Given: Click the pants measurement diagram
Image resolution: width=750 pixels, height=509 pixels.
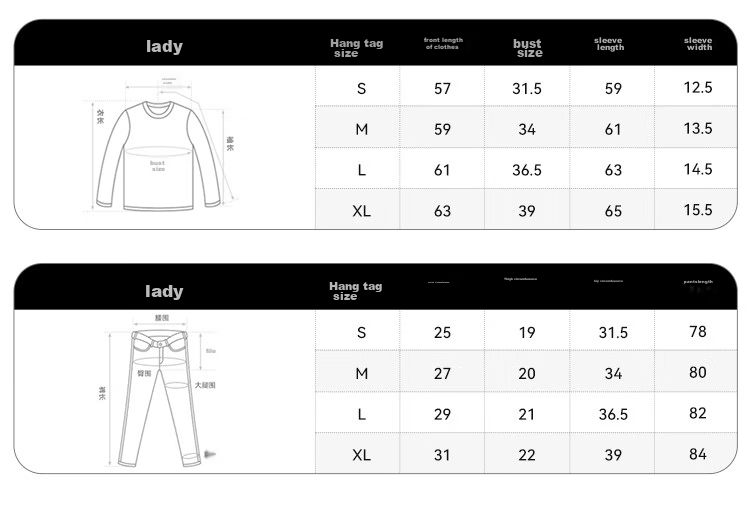Looking at the screenshot, I should tap(160, 390).
